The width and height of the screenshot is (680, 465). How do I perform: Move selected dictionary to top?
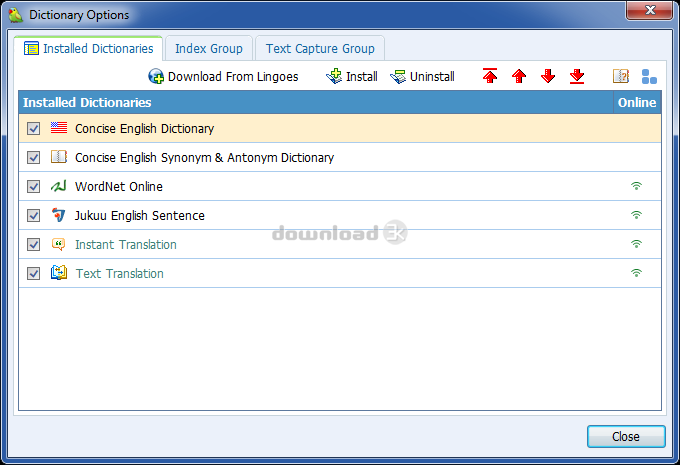click(x=490, y=76)
